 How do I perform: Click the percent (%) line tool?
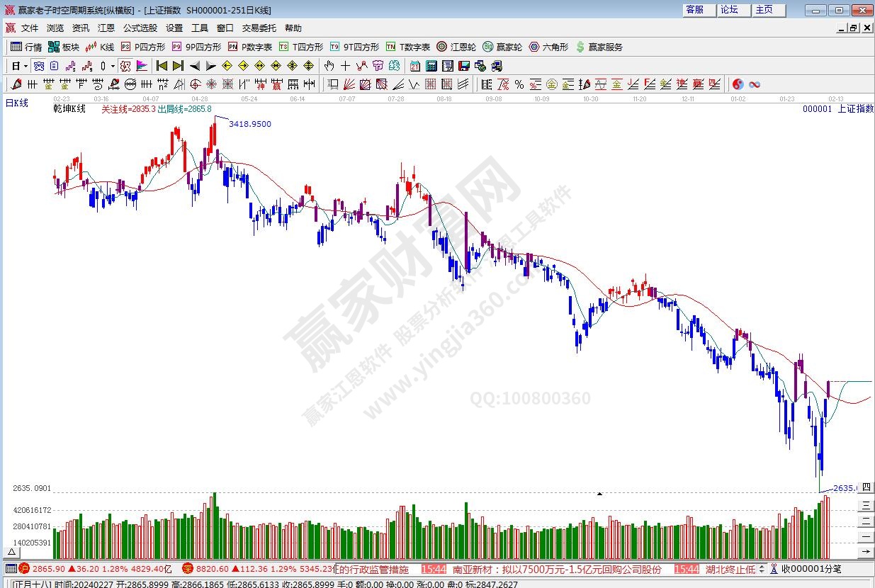pyautogui.click(x=519, y=84)
